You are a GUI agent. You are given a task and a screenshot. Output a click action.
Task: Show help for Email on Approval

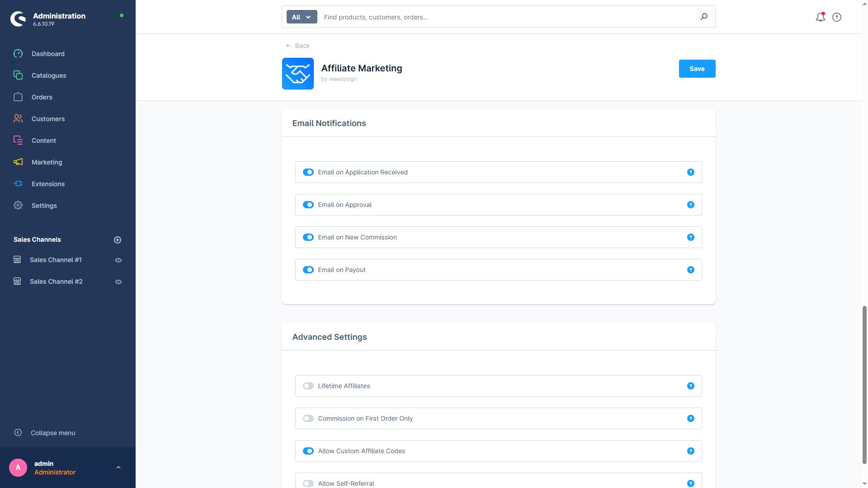point(691,205)
